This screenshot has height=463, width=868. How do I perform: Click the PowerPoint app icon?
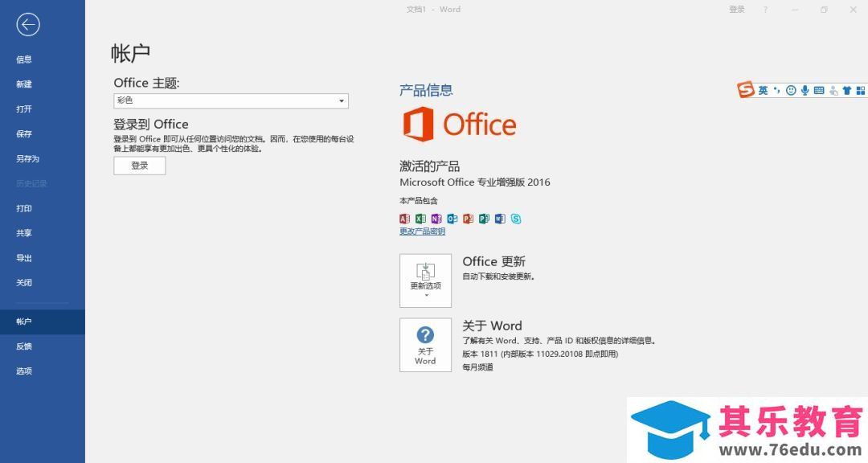pyautogui.click(x=469, y=219)
